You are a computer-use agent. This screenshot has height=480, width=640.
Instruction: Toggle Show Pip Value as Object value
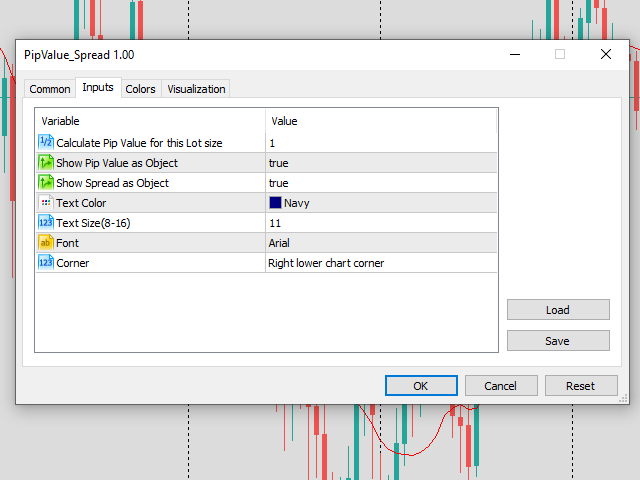(x=381, y=163)
